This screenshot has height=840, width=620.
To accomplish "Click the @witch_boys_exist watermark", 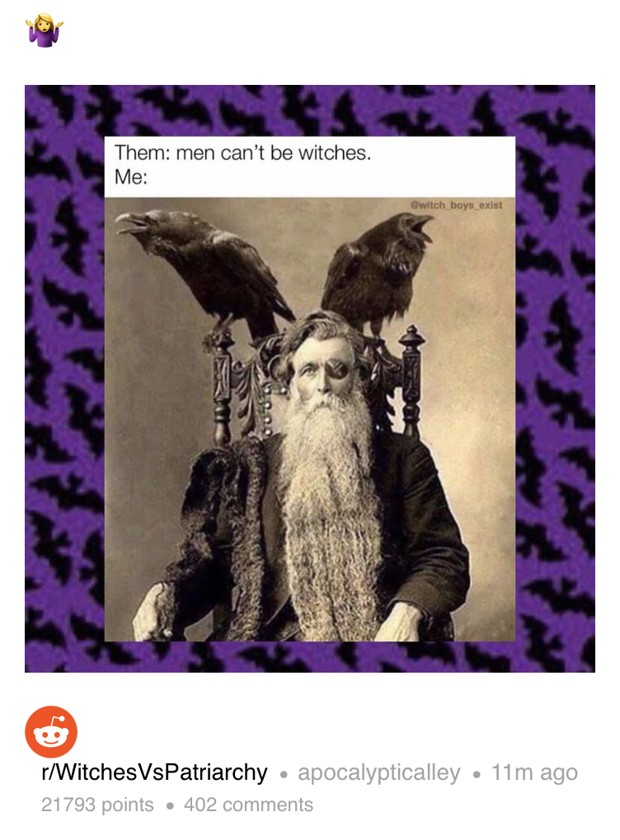I will [x=456, y=205].
